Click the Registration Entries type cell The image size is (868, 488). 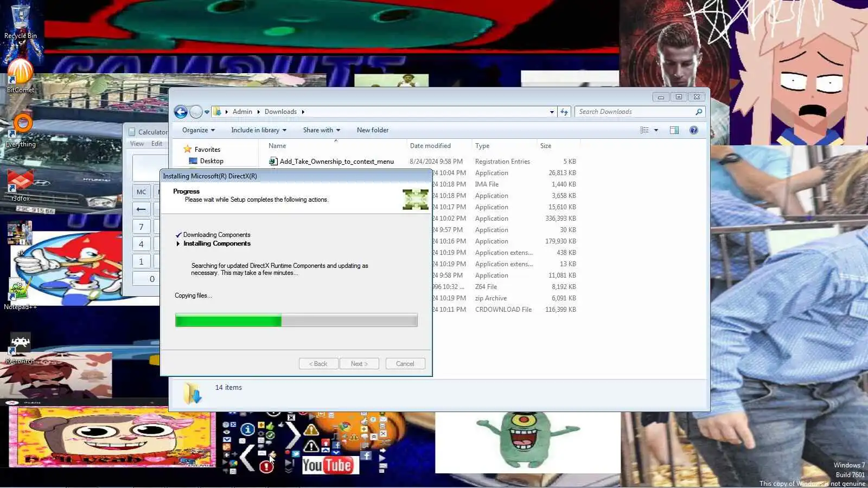coord(502,162)
